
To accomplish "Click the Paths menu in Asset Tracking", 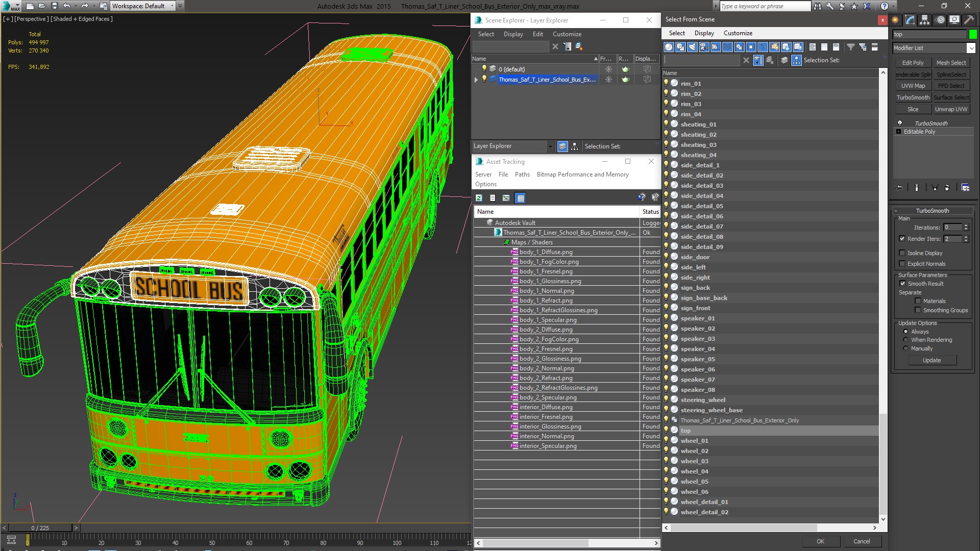I will point(522,174).
